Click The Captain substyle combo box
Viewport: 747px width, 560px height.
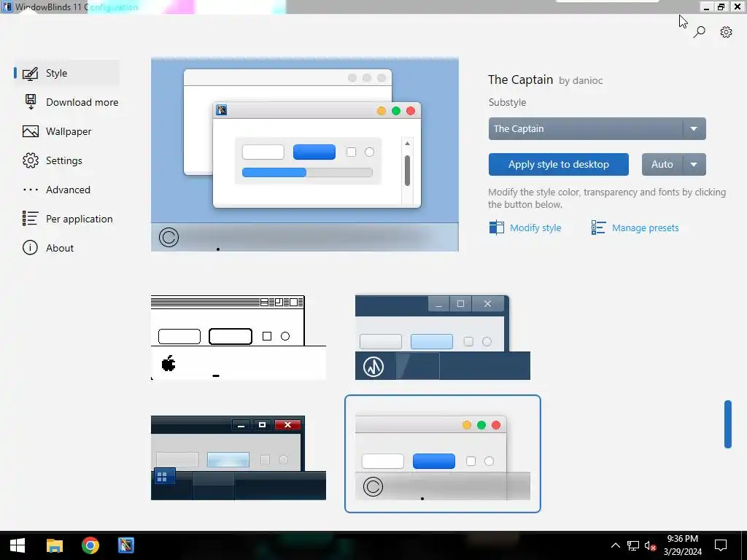tap(597, 128)
